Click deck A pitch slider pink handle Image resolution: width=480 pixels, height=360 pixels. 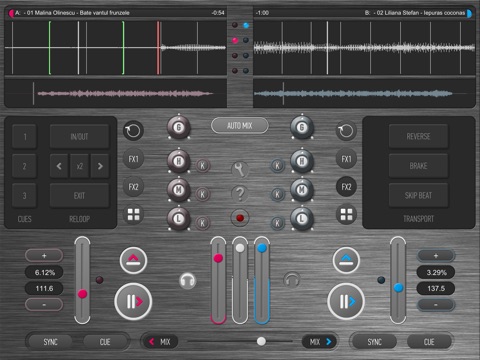click(82, 294)
